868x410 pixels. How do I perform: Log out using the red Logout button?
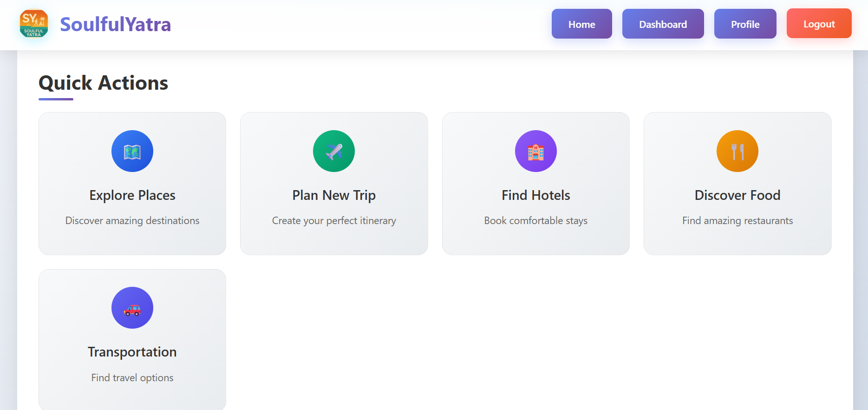click(x=819, y=23)
